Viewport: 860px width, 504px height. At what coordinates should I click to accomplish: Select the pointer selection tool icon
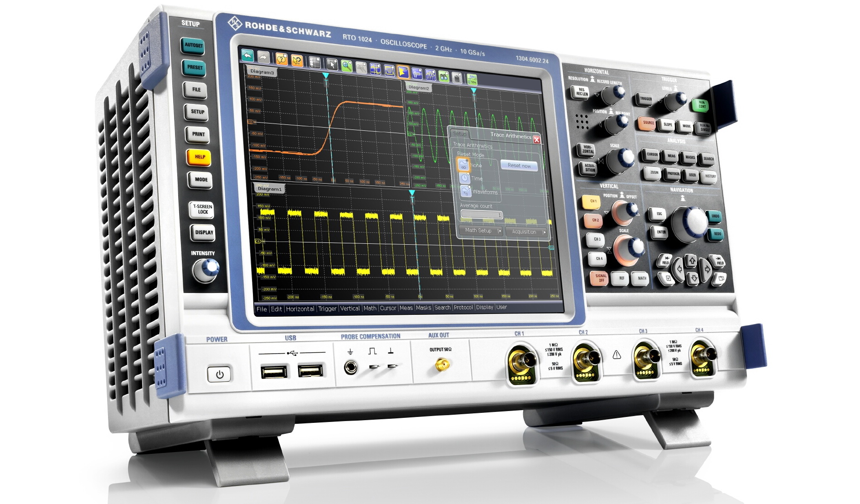[332, 64]
